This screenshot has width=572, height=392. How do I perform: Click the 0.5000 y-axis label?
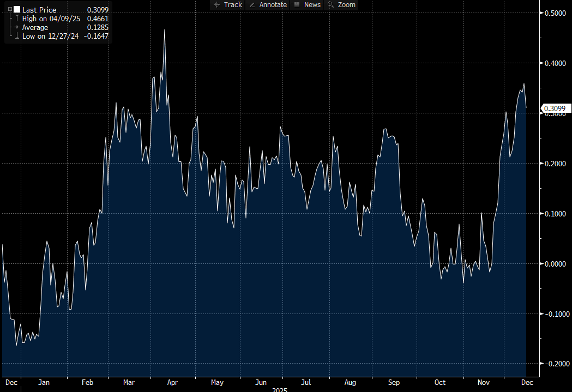tap(557, 13)
